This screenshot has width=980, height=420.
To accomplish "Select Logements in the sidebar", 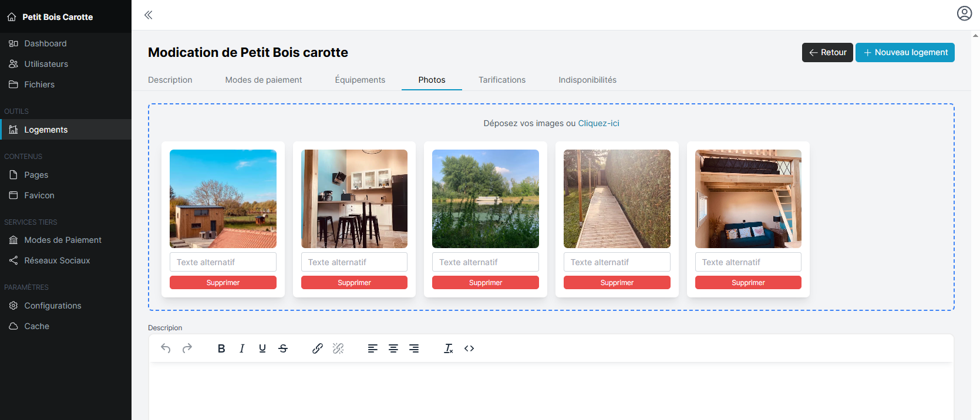I will 66,130.
